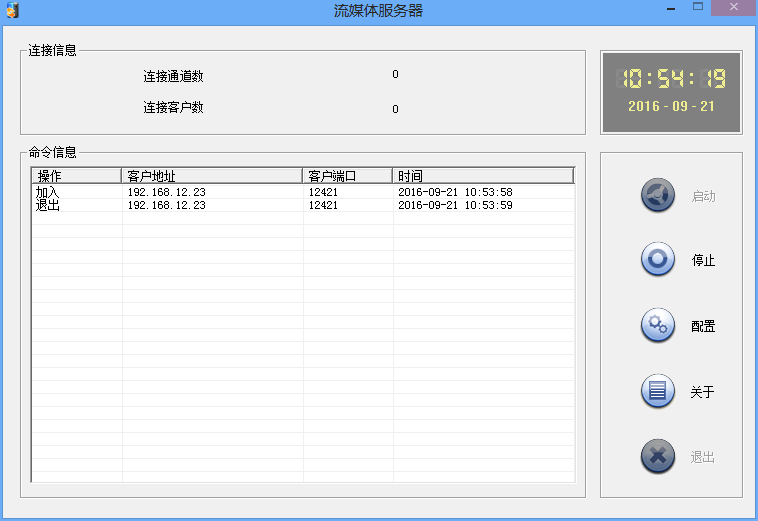Open 配置 settings via gear icon
The image size is (758, 521).
pos(657,325)
